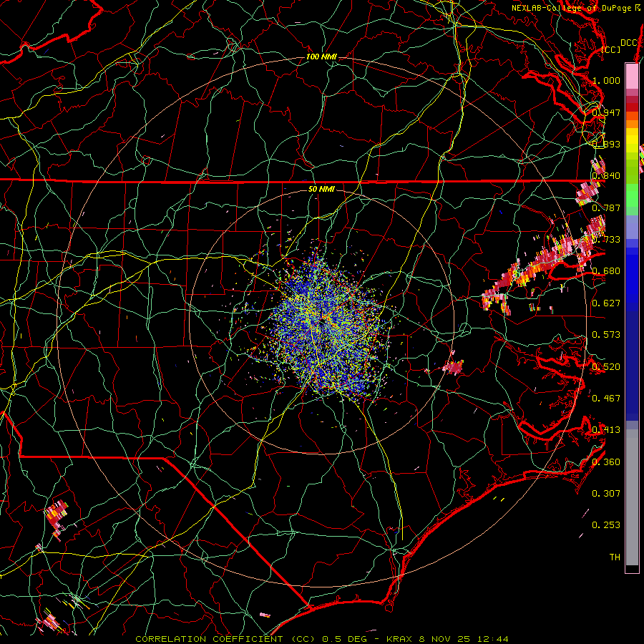Pick the lavender segment of the color bar
This screenshot has width=644, height=644.
click(632, 226)
